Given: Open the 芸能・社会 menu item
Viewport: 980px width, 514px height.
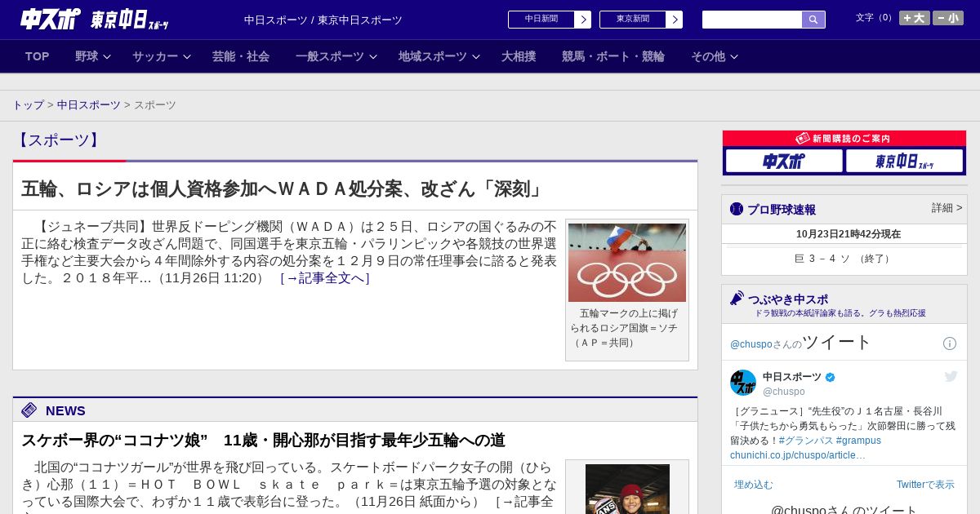Looking at the screenshot, I should click(241, 56).
